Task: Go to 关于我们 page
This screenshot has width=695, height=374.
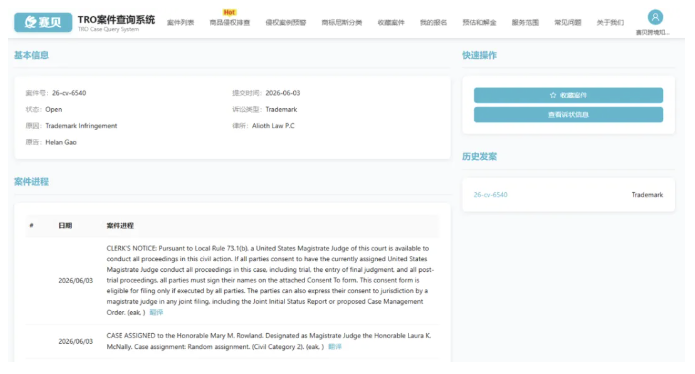Action: [610, 23]
